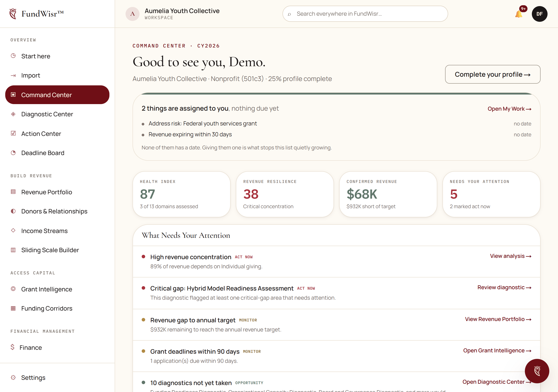Select Command Center in the sidebar

click(57, 95)
